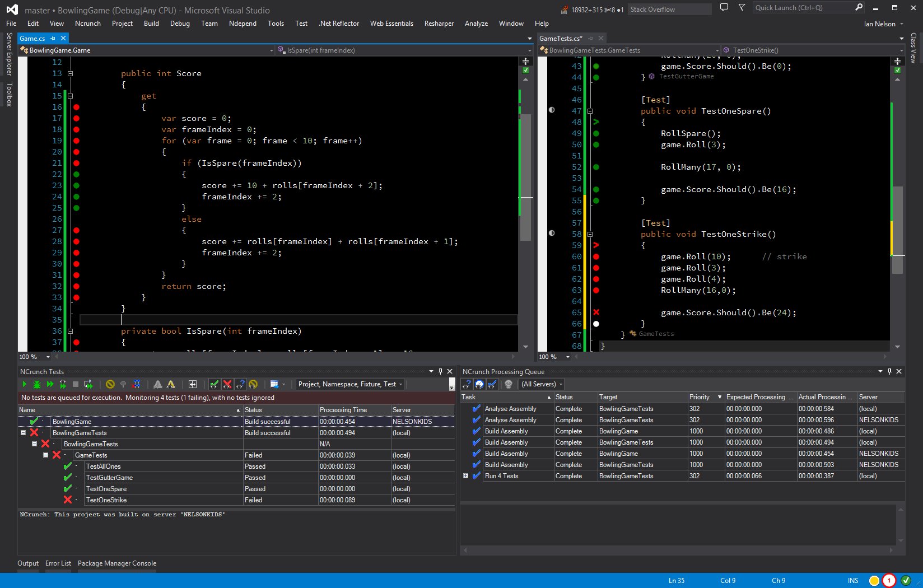Toggle the show passing tests filter
Screen dimensions: 923x588
click(x=215, y=384)
